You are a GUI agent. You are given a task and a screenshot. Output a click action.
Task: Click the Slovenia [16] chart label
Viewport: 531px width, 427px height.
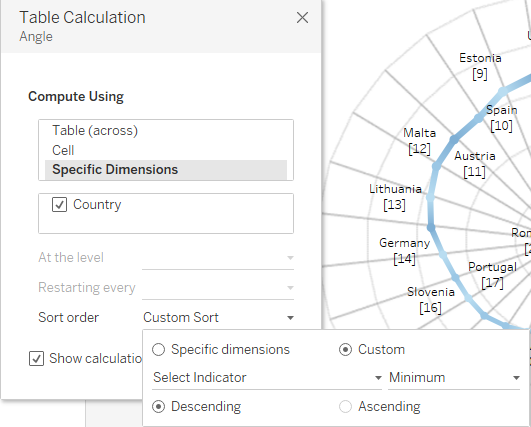coord(430,300)
